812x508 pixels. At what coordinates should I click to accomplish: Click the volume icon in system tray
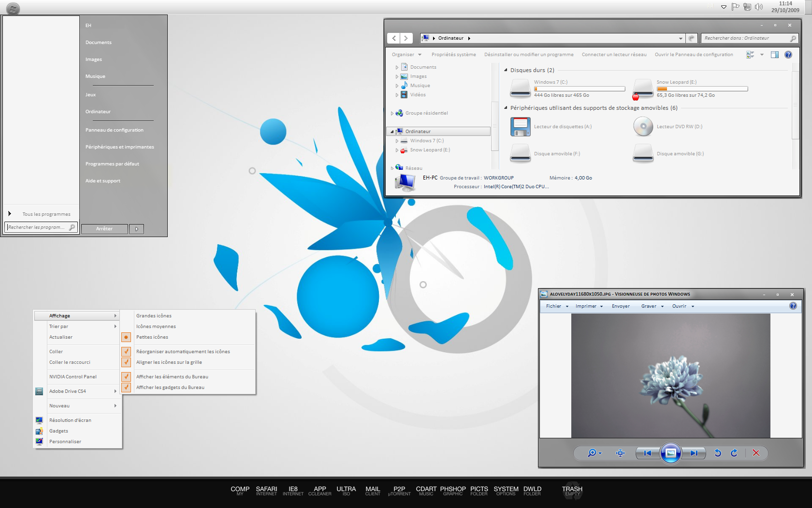759,7
